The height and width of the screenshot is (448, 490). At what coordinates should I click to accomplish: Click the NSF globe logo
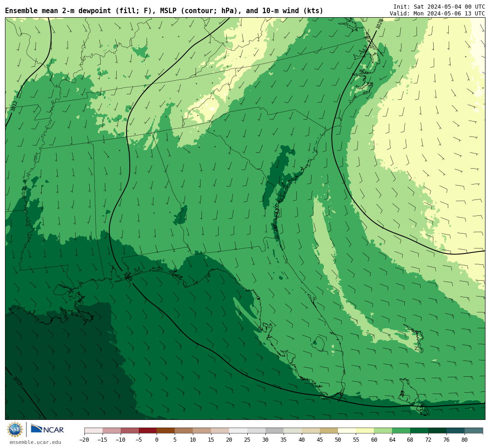[x=15, y=429]
